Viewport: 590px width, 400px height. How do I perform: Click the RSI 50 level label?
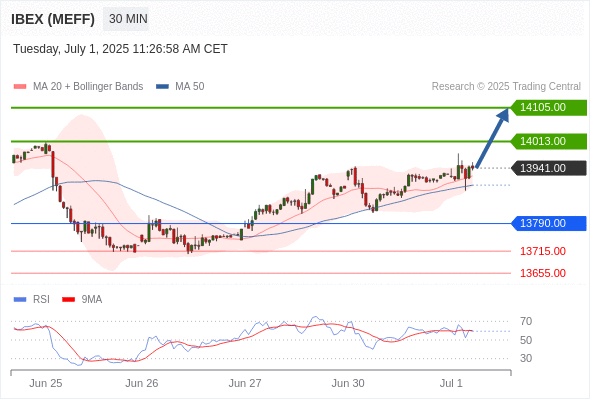(x=526, y=340)
